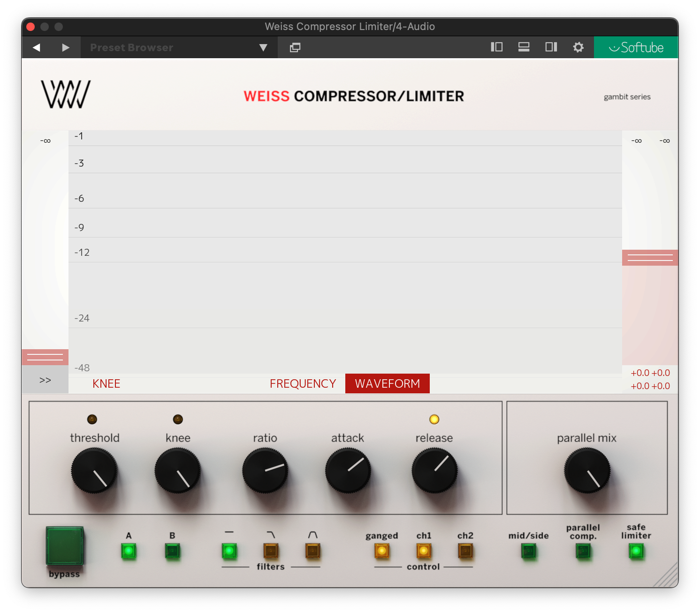Select the WAVEFORM view tab
The image size is (700, 613).
point(388,383)
